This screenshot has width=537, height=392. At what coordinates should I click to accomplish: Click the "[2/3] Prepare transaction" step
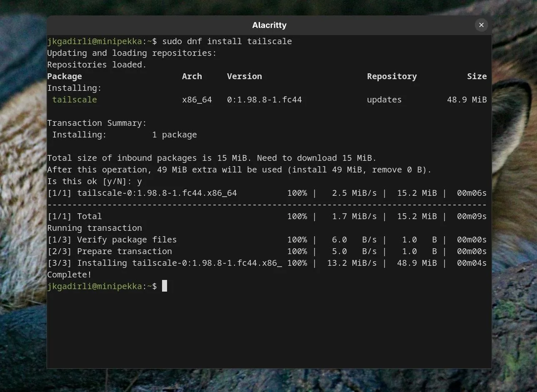(110, 251)
